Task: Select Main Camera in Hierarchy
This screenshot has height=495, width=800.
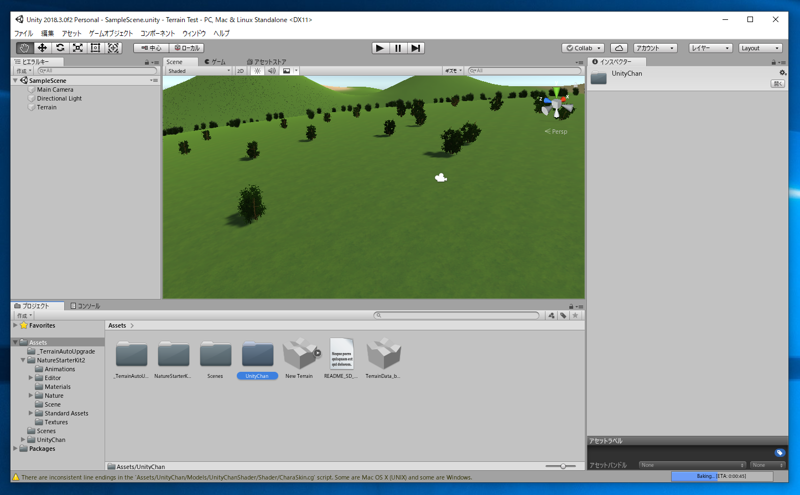Action: click(55, 89)
